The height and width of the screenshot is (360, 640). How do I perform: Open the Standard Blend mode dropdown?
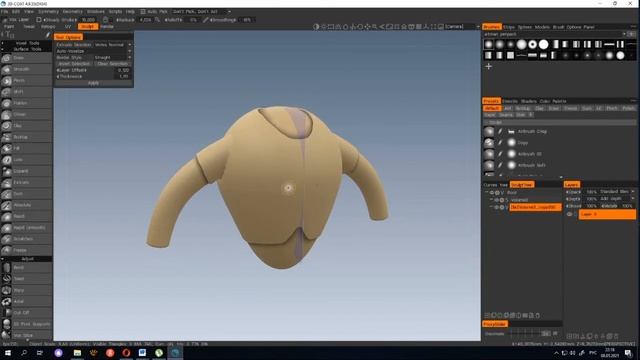coord(618,191)
